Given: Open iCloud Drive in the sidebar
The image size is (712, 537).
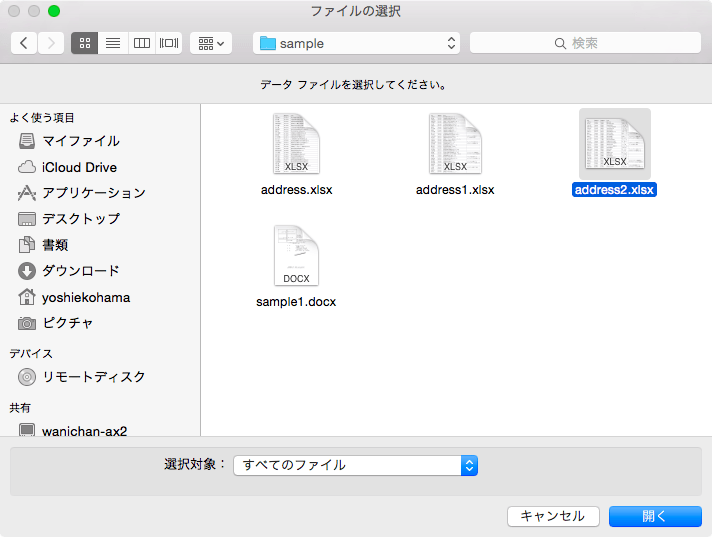Looking at the screenshot, I should click(79, 168).
